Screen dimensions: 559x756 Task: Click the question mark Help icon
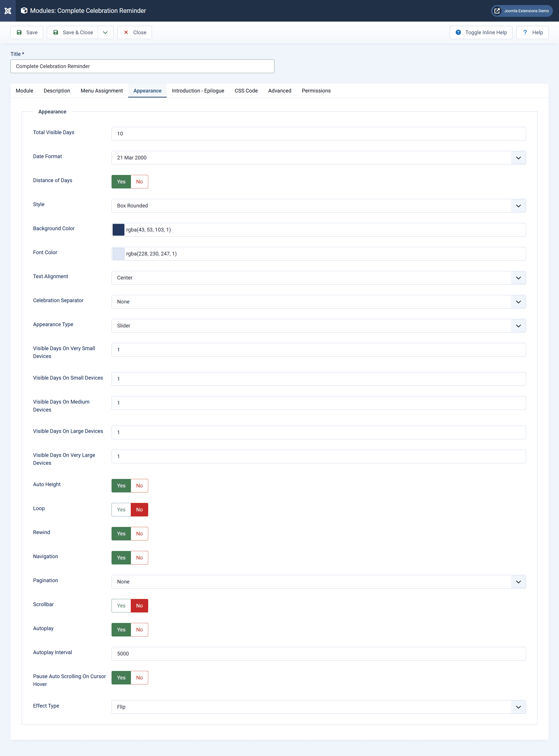525,32
